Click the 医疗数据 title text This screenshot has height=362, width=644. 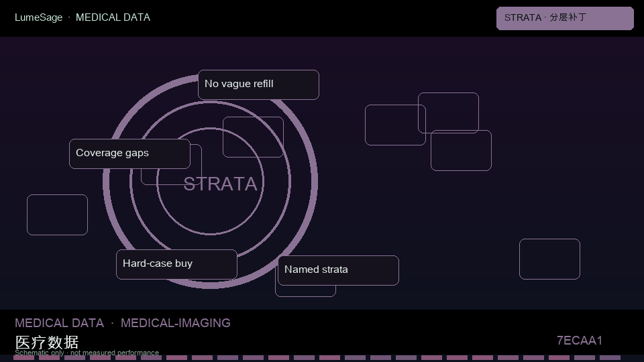(x=47, y=342)
